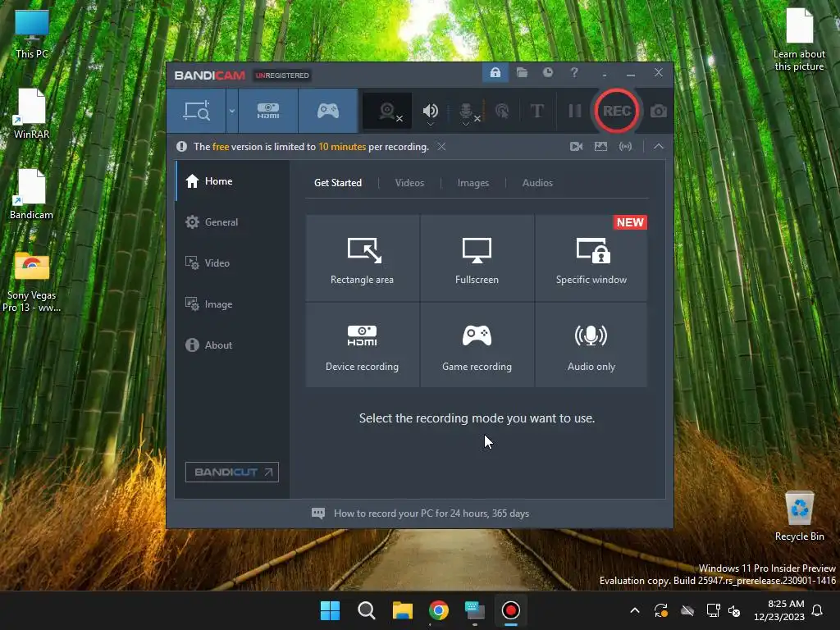Dismiss the free version notice
The image size is (840, 630).
click(x=441, y=146)
